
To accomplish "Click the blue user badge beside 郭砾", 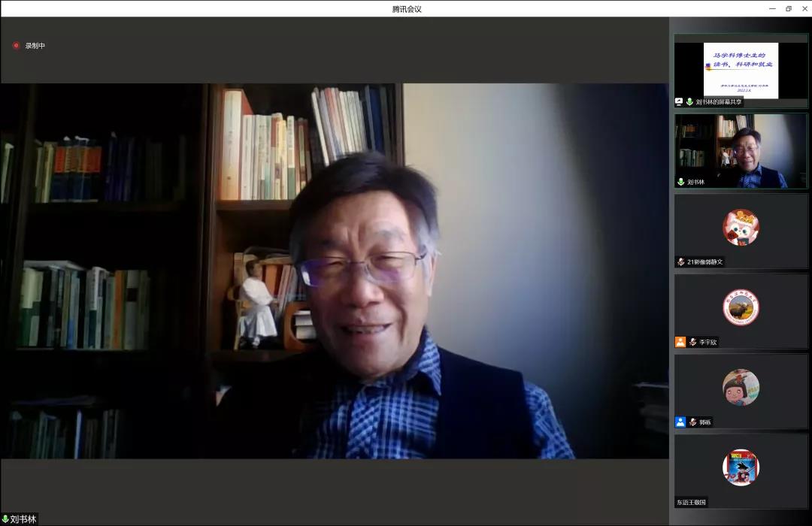I will click(x=680, y=422).
